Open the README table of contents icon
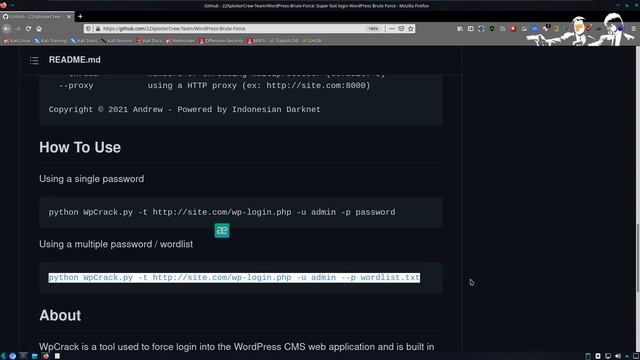The height and width of the screenshot is (360, 640). pos(34,60)
